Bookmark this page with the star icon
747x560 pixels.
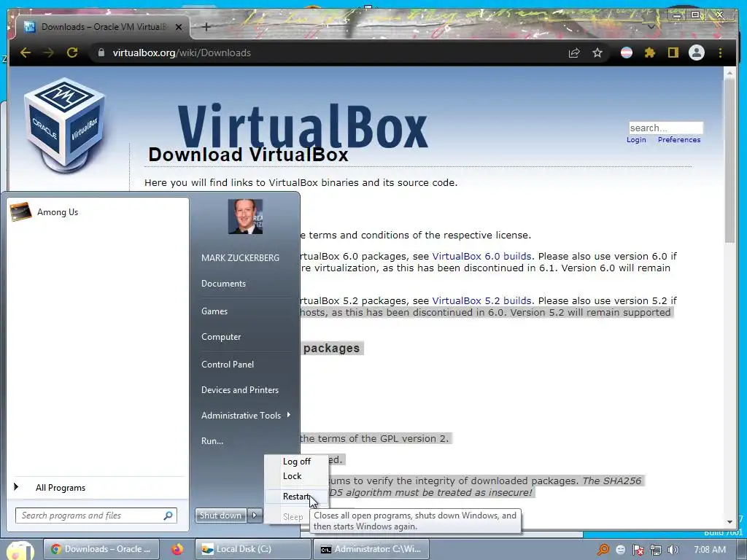pos(597,52)
